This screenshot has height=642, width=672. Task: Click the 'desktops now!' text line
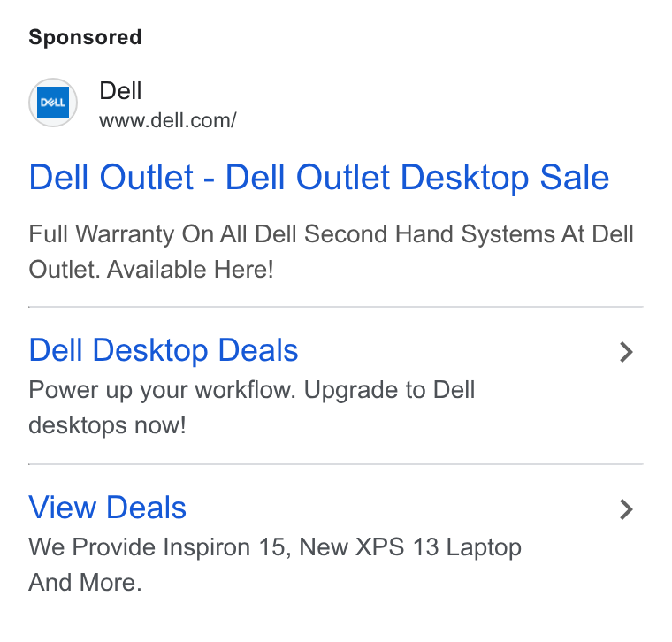[x=107, y=425]
